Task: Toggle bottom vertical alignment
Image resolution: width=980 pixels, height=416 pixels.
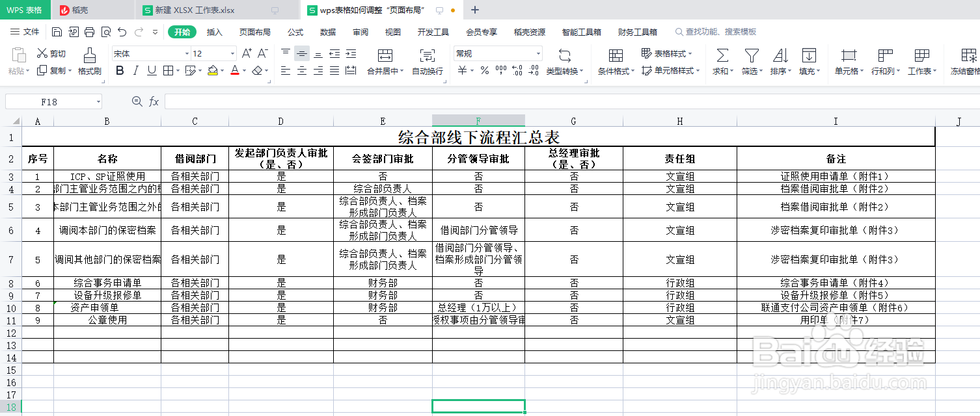Action: click(318, 54)
